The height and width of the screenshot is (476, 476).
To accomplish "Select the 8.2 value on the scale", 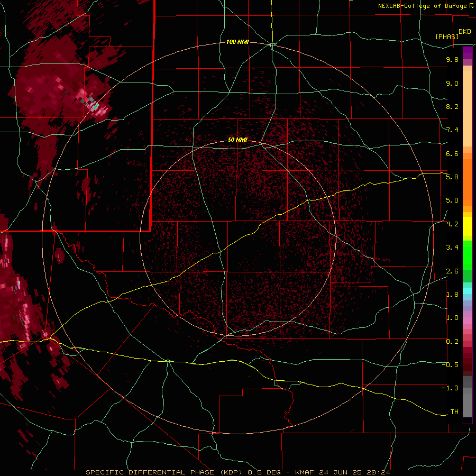I will 452,106.
